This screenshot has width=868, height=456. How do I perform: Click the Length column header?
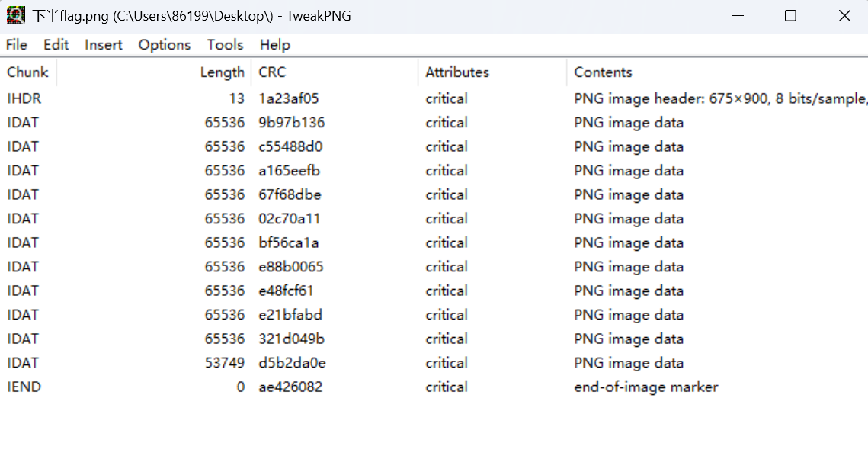222,72
